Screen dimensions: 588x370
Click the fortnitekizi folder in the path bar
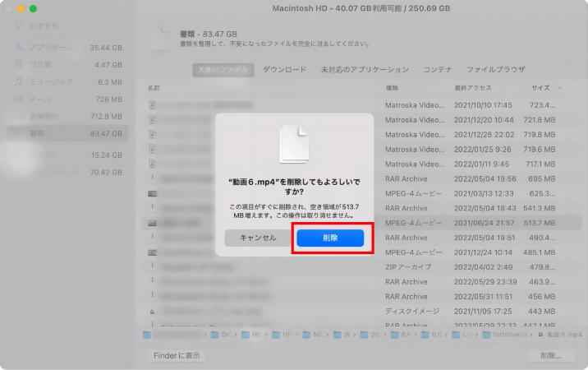[505, 335]
